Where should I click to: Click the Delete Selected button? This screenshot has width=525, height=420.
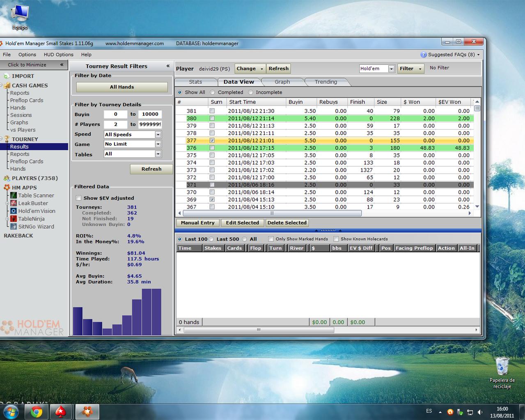pos(287,223)
